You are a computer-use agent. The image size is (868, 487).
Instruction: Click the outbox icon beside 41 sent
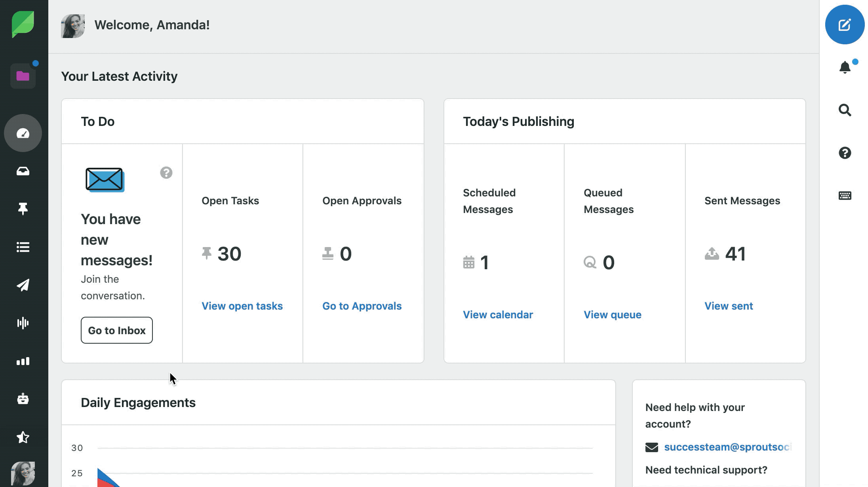click(712, 253)
